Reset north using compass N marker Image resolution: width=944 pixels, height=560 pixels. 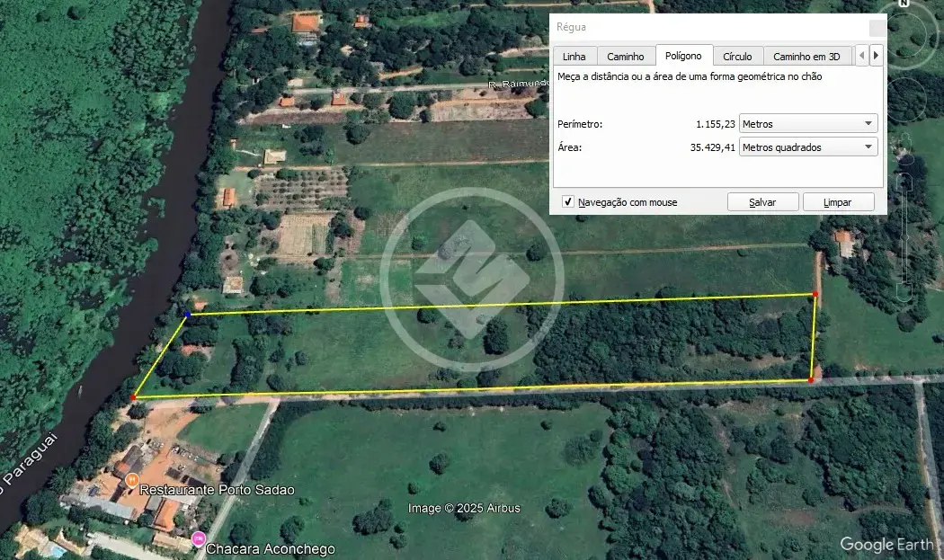(x=904, y=4)
